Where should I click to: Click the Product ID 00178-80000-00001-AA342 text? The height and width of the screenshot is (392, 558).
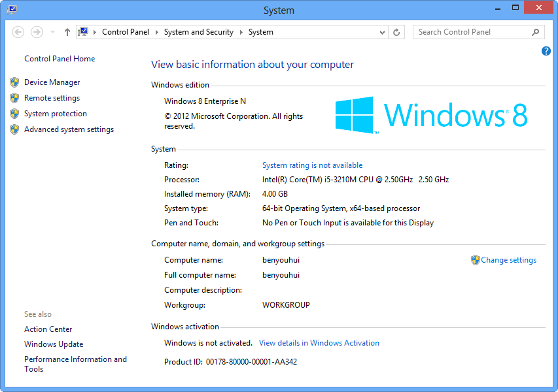click(x=231, y=362)
